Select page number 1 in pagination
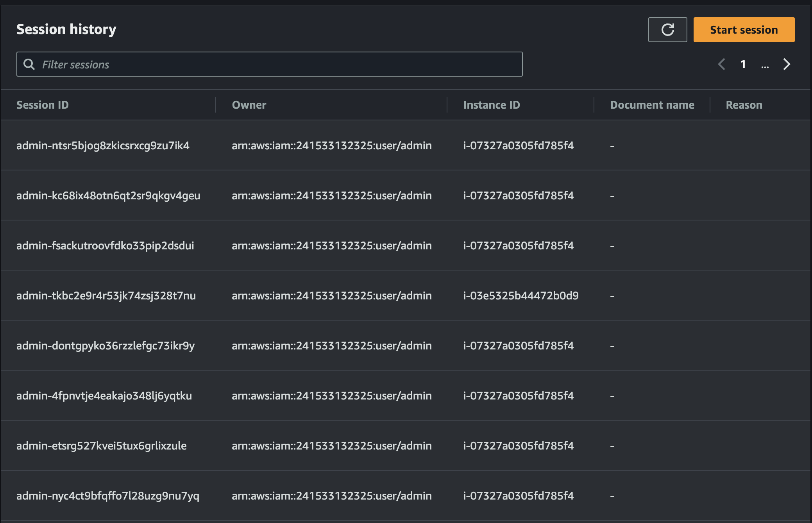Screen dimensions: 812x523 (x=743, y=64)
